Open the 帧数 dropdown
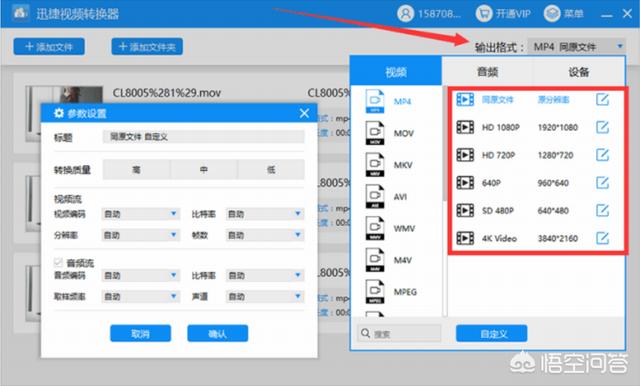Viewport: 640px width, 386px height. click(264, 235)
